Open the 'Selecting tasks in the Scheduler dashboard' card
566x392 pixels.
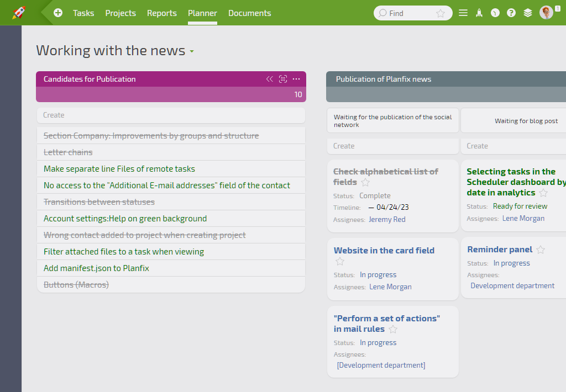tap(516, 182)
